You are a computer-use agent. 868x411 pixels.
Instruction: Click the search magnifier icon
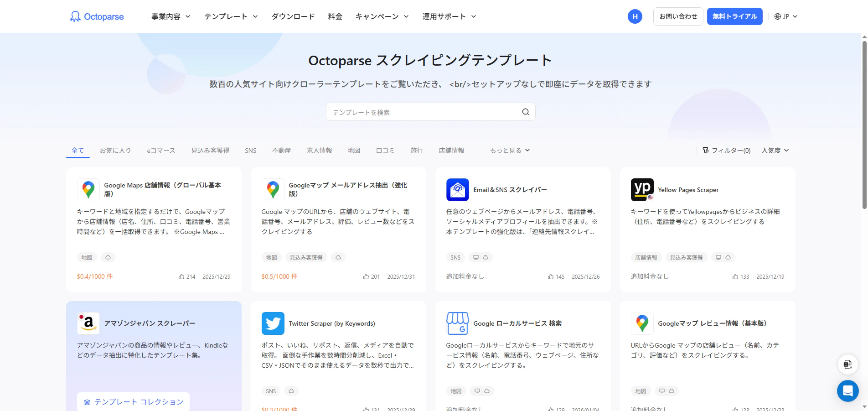[525, 112]
